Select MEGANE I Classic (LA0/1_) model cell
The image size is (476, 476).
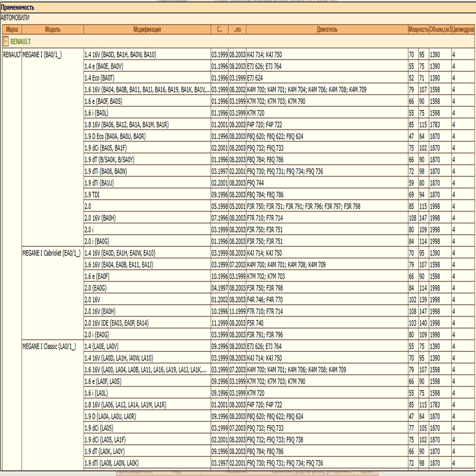(x=49, y=347)
